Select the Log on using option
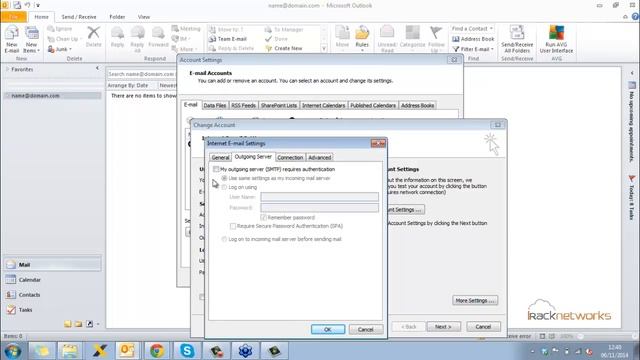640x360 pixels. click(224, 187)
